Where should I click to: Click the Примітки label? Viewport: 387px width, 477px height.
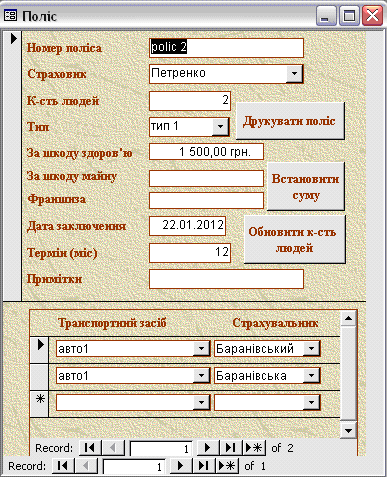[x=54, y=279]
